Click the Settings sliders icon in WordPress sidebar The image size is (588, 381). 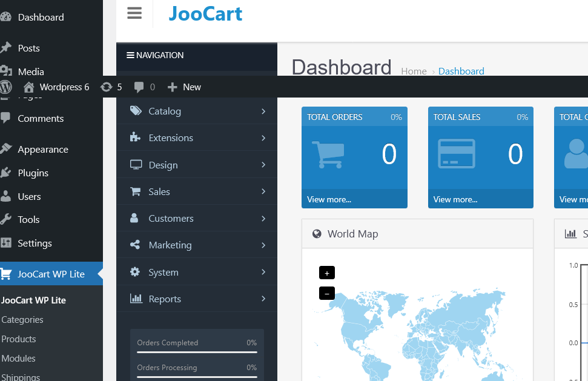(5, 243)
